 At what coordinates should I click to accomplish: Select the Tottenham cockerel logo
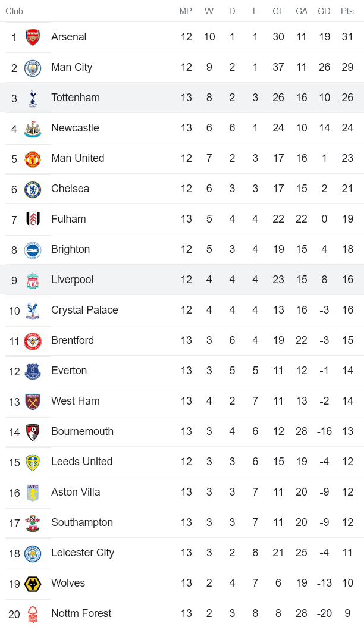coord(33,98)
